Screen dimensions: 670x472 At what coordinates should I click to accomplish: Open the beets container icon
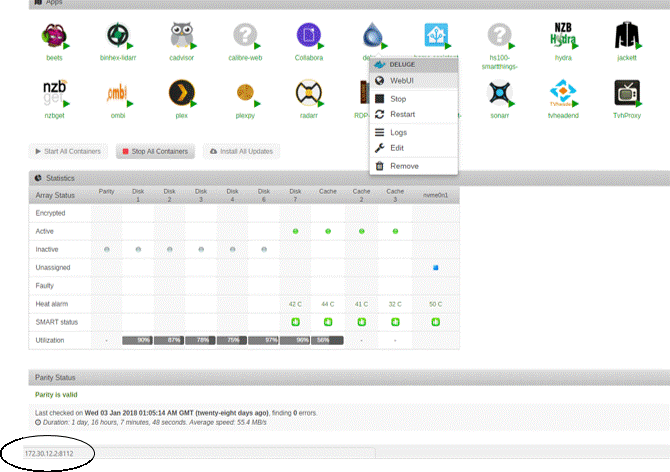(x=54, y=35)
